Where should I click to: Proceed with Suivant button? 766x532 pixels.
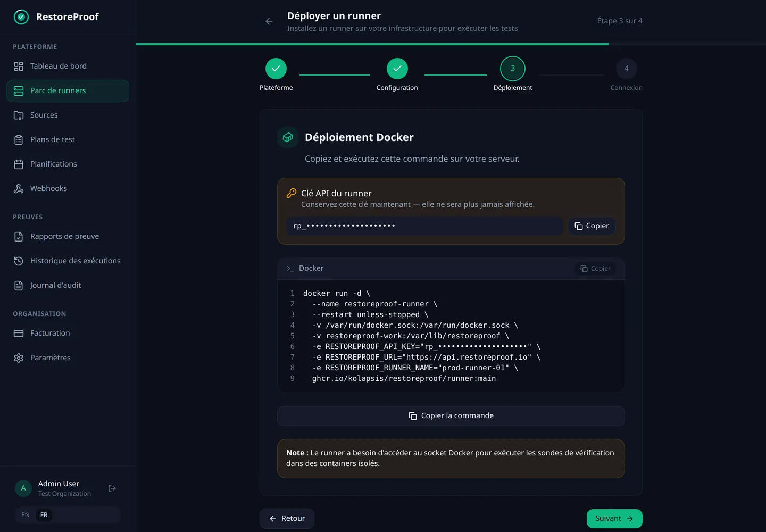coord(614,519)
